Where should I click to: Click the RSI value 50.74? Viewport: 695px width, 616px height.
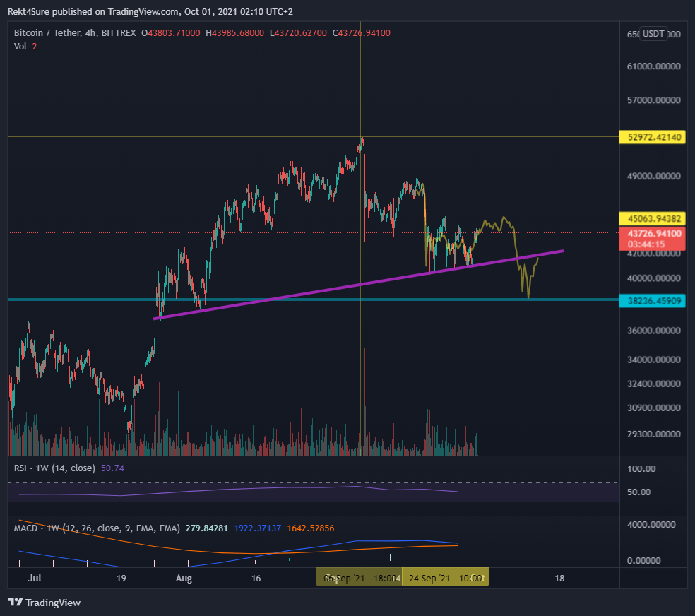click(112, 468)
